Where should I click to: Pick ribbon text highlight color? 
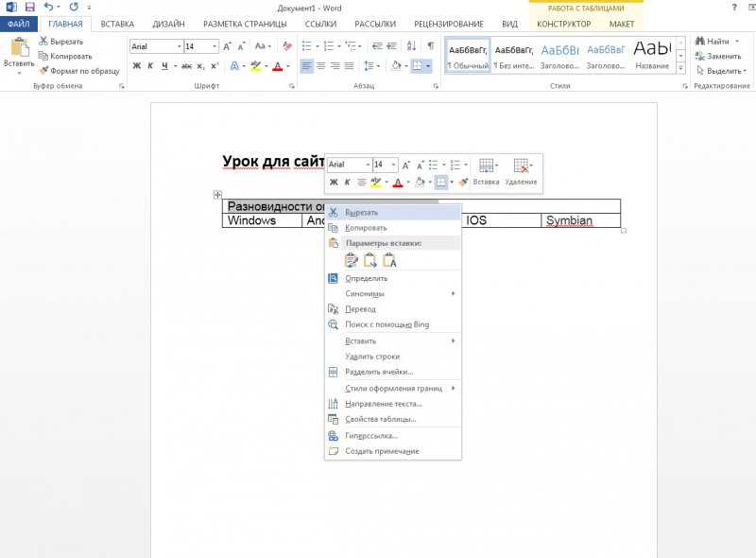(x=255, y=65)
